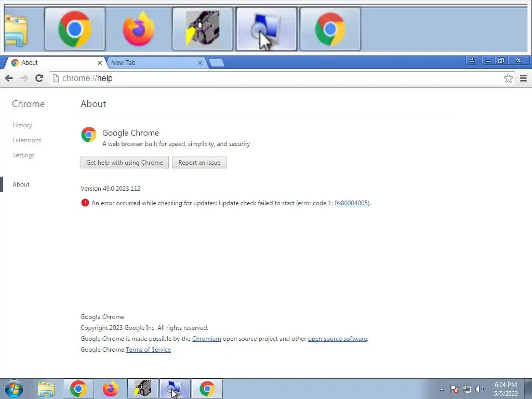Click the yellow-arrow app thumbnail in the top strip
This screenshot has width=532, height=399.
click(x=203, y=29)
